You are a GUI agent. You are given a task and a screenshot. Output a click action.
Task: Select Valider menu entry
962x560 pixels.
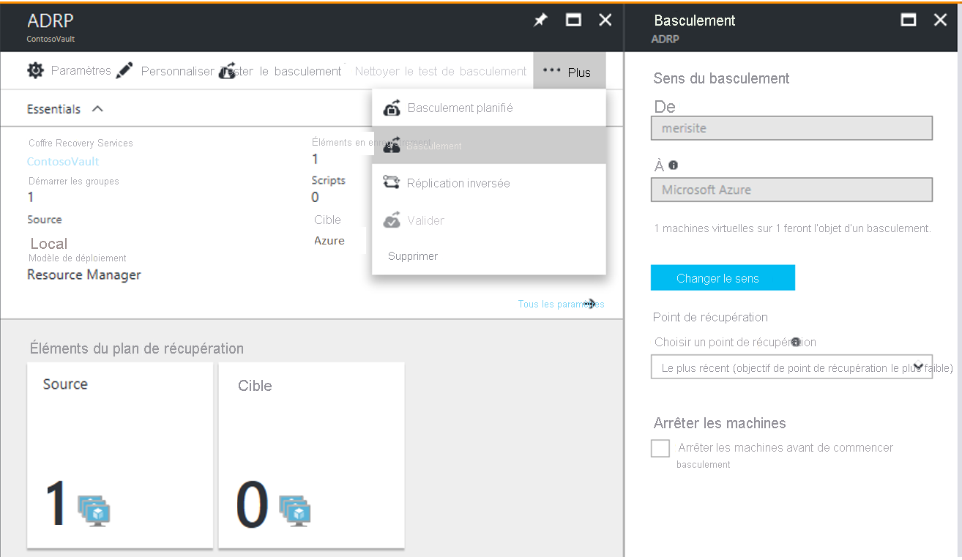pyautogui.click(x=489, y=220)
